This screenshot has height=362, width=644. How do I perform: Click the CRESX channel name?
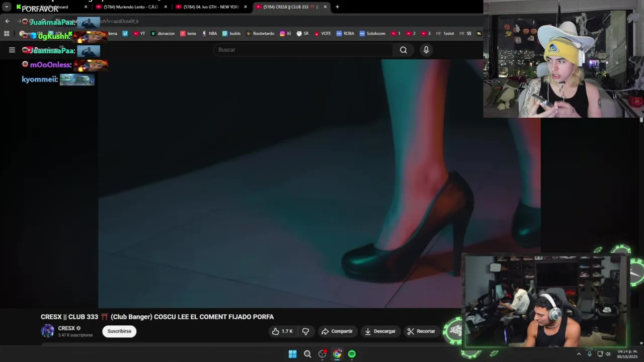(x=66, y=328)
